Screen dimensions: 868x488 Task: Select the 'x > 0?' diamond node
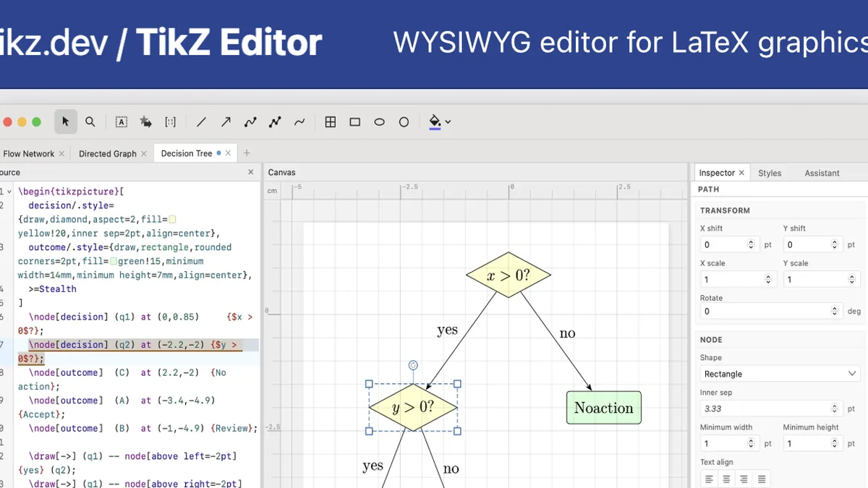click(x=509, y=275)
